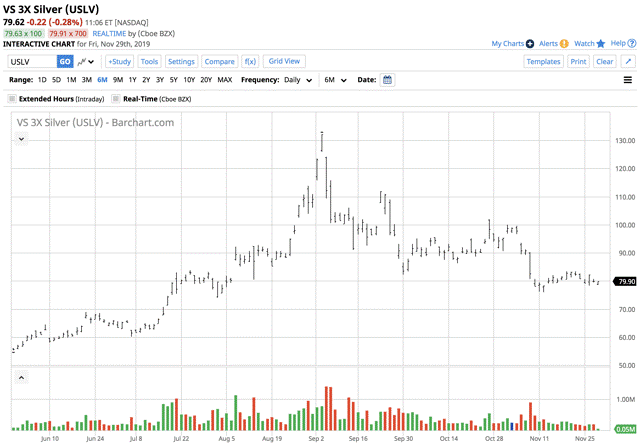Expand chart to full screen arrow icon

pos(628,62)
